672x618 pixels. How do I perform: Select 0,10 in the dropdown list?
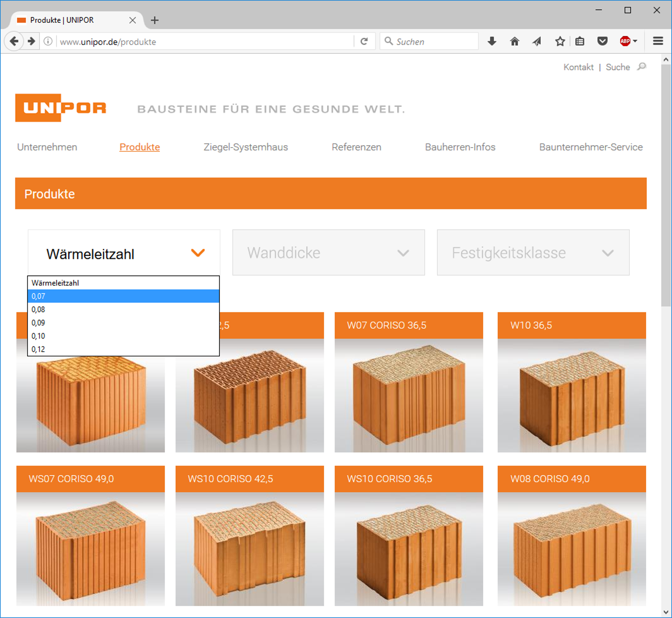click(123, 336)
